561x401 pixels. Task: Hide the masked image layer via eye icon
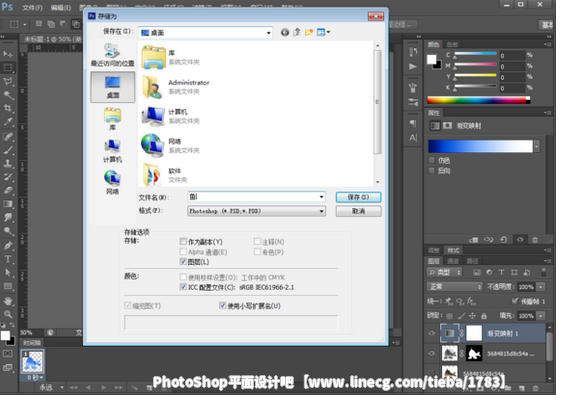pos(431,353)
